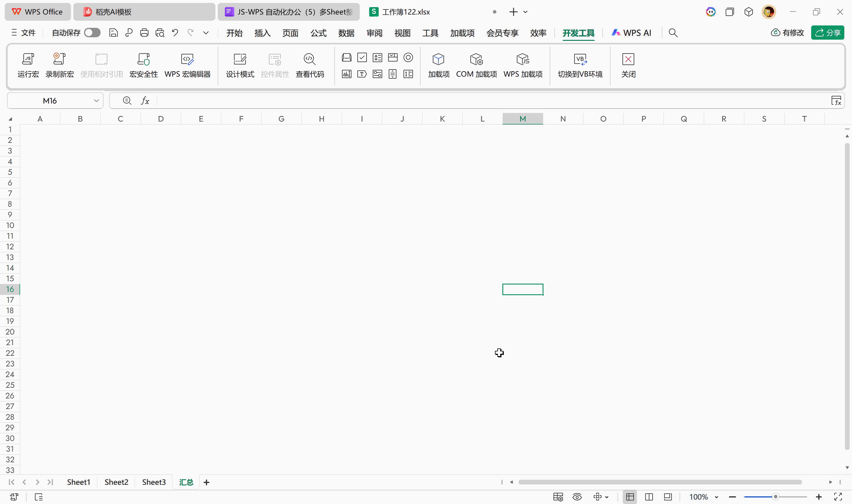Click the zoom slider handle
The width and height of the screenshot is (852, 504).
(775, 497)
